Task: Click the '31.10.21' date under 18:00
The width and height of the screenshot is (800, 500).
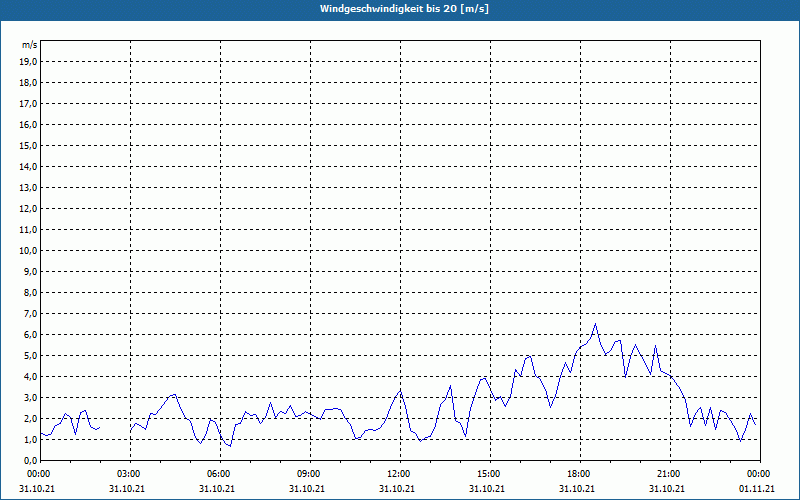Action: click(x=578, y=488)
